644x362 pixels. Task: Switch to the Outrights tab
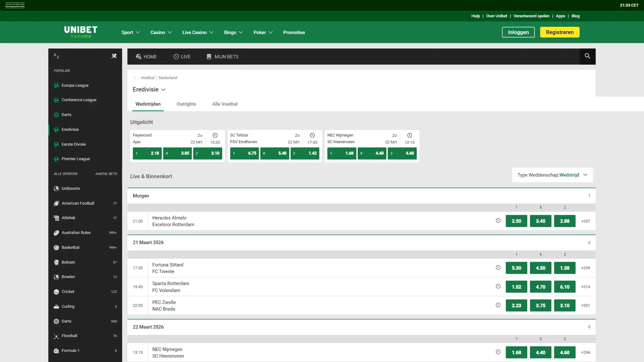pyautogui.click(x=186, y=104)
